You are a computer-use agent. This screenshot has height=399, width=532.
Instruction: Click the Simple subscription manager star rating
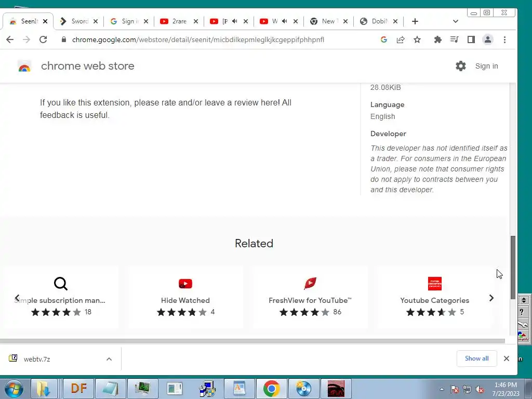(x=56, y=312)
